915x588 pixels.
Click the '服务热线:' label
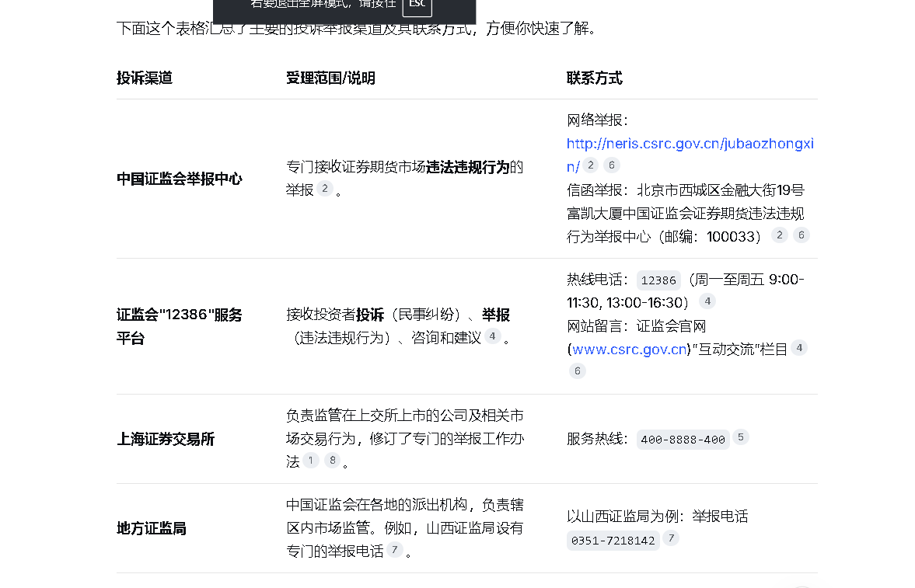pos(598,439)
